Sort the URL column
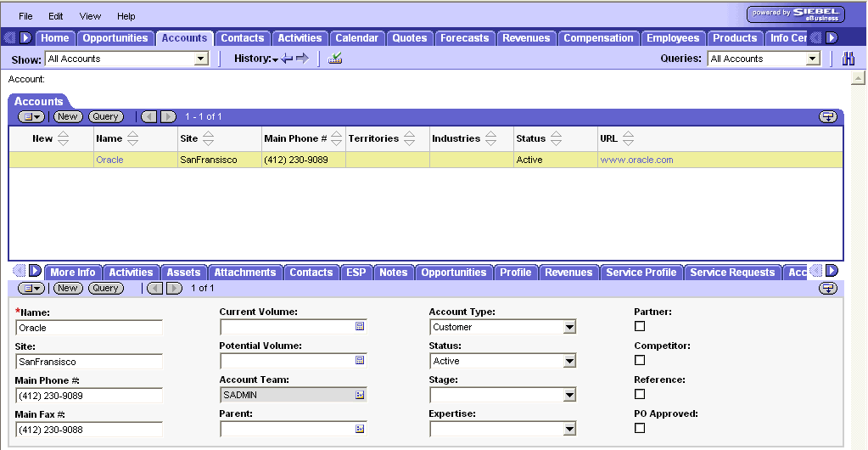Screen dimensions: 868x450 coord(628,138)
